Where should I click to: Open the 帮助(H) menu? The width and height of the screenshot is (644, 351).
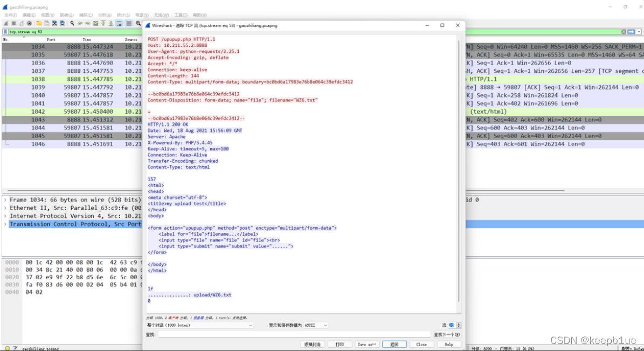coord(199,15)
